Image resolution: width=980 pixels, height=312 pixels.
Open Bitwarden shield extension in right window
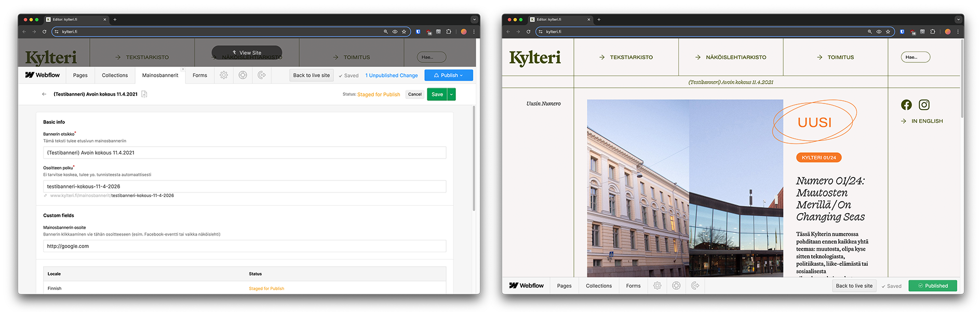pyautogui.click(x=902, y=32)
